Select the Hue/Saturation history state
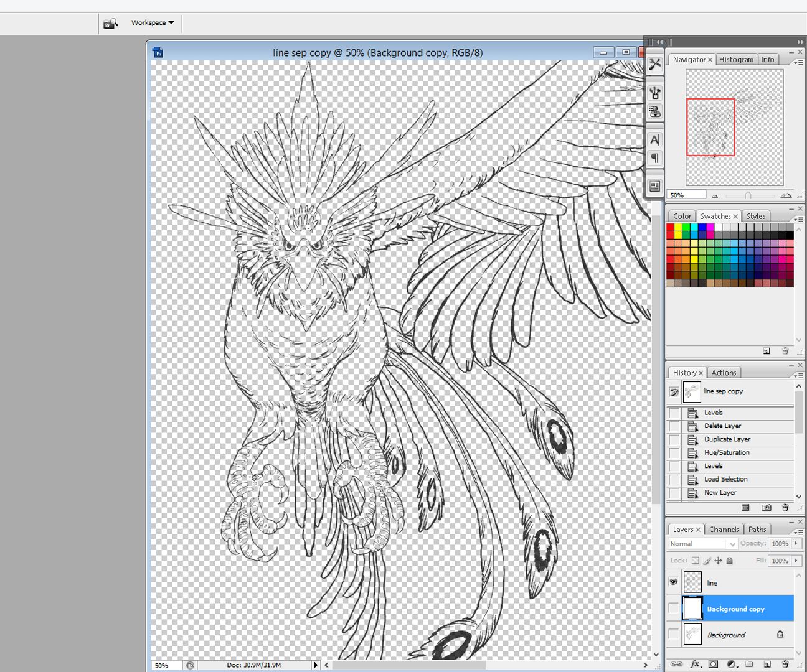807x672 pixels. pos(727,452)
